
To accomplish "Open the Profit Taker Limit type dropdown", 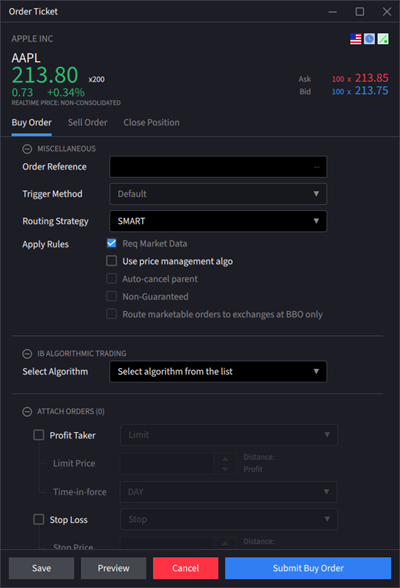I will 229,435.
